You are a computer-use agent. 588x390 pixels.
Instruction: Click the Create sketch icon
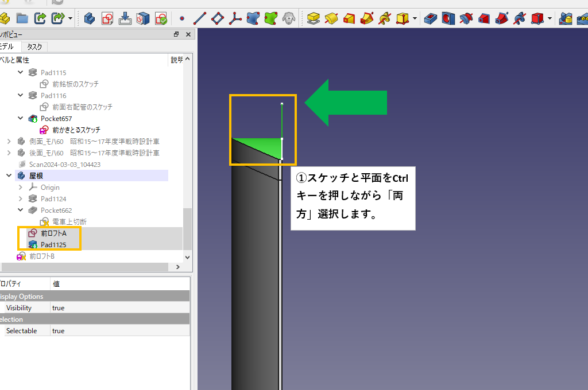(107, 18)
